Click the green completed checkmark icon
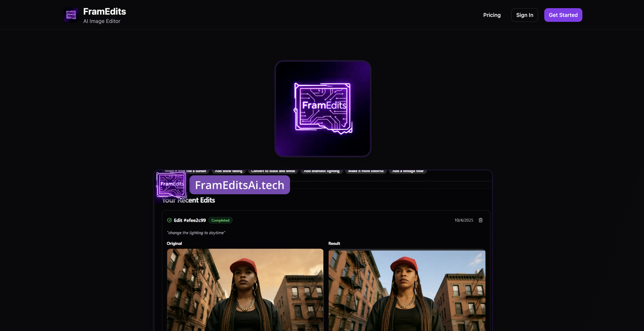644x331 pixels. [x=169, y=220]
